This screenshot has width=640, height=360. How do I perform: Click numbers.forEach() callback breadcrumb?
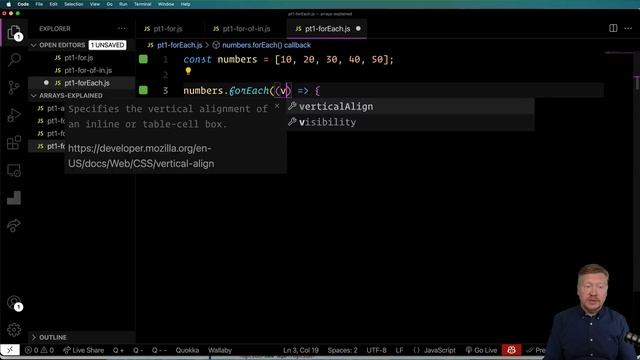pyautogui.click(x=266, y=45)
